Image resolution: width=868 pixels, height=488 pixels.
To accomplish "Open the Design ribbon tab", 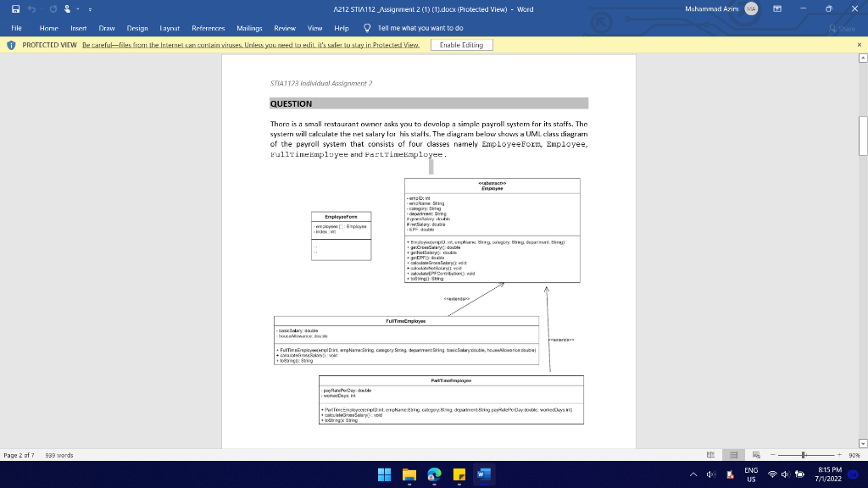I will click(x=136, y=28).
